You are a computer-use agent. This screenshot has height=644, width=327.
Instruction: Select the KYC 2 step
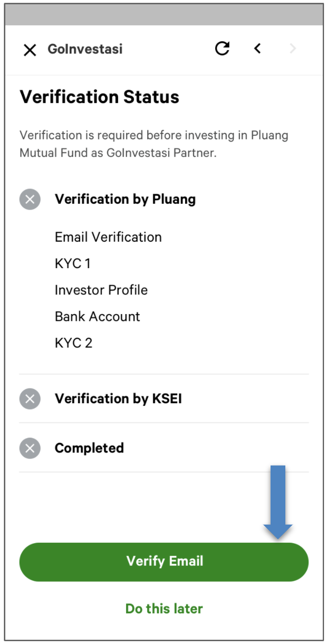point(73,343)
